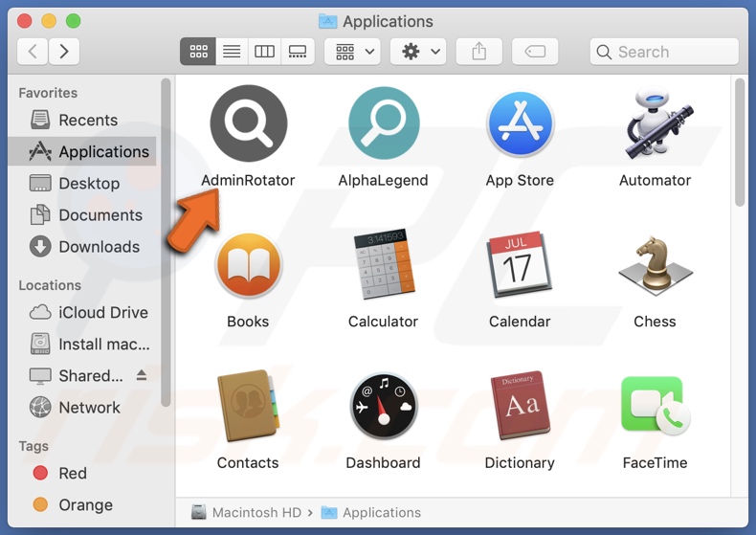
Task: Click the AlphaLegend name label
Action: coord(384,180)
